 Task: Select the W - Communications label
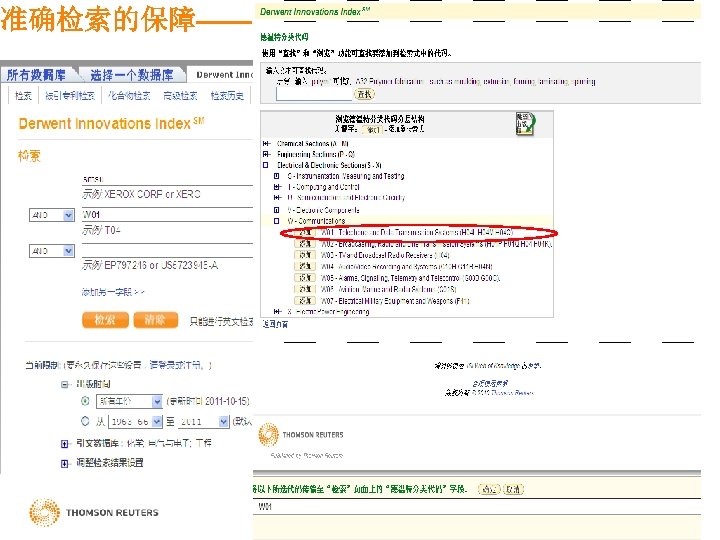click(316, 221)
